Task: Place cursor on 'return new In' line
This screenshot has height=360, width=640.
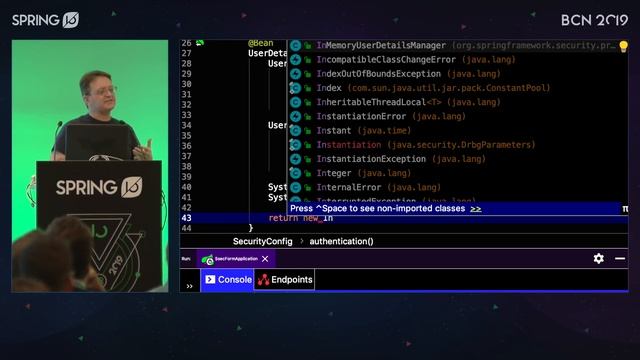Action: 404,218
